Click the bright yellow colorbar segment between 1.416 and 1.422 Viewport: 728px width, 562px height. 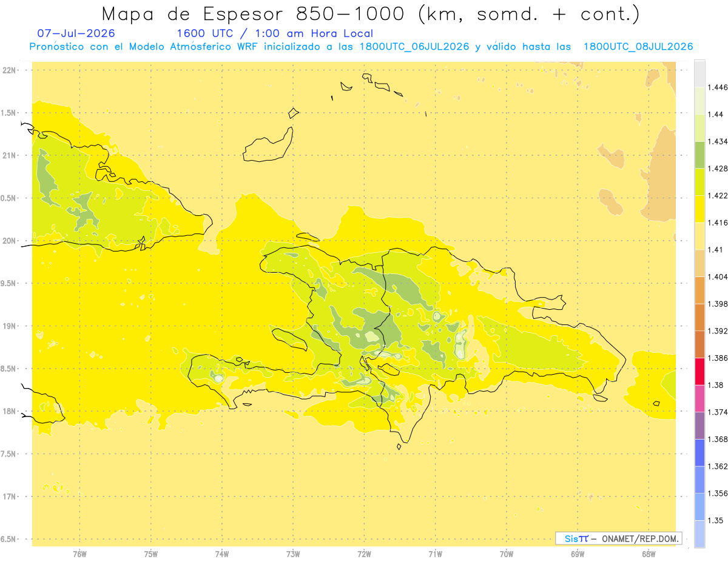click(699, 209)
